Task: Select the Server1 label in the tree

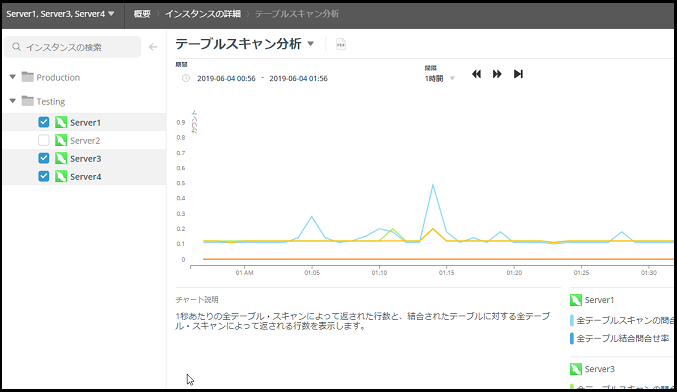Action: [85, 123]
